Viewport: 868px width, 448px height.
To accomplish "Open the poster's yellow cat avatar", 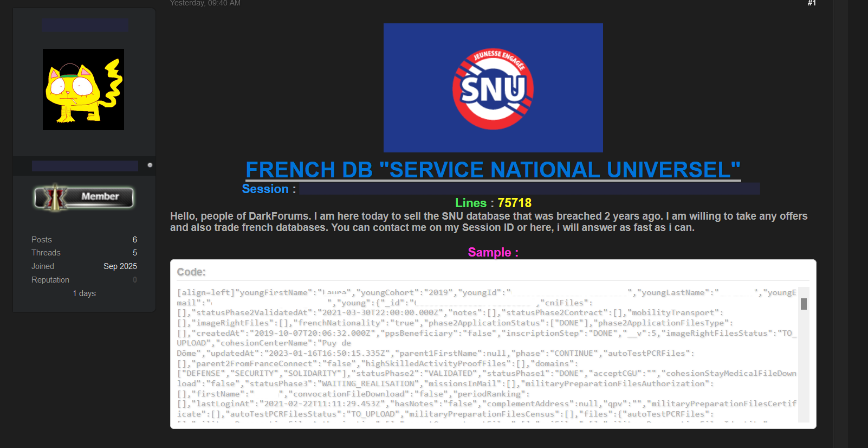I will click(x=83, y=89).
